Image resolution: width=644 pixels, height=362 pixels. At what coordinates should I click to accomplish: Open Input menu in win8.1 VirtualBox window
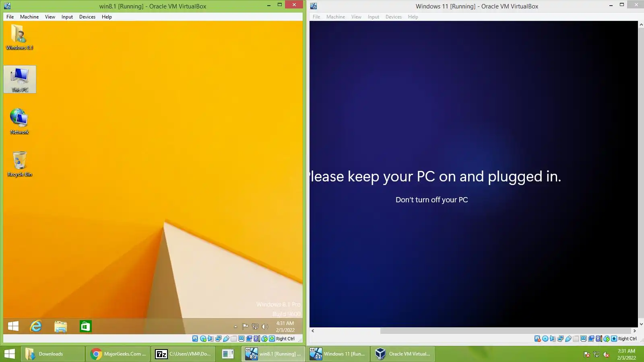point(67,17)
